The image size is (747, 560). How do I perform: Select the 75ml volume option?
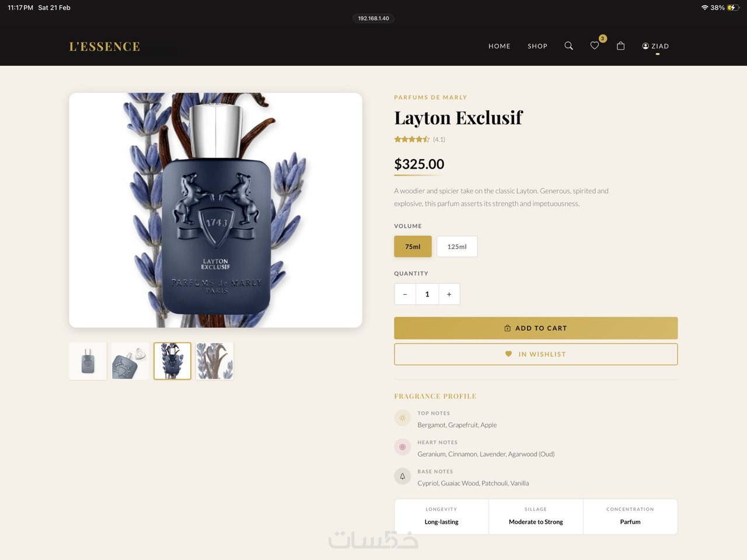pyautogui.click(x=413, y=247)
